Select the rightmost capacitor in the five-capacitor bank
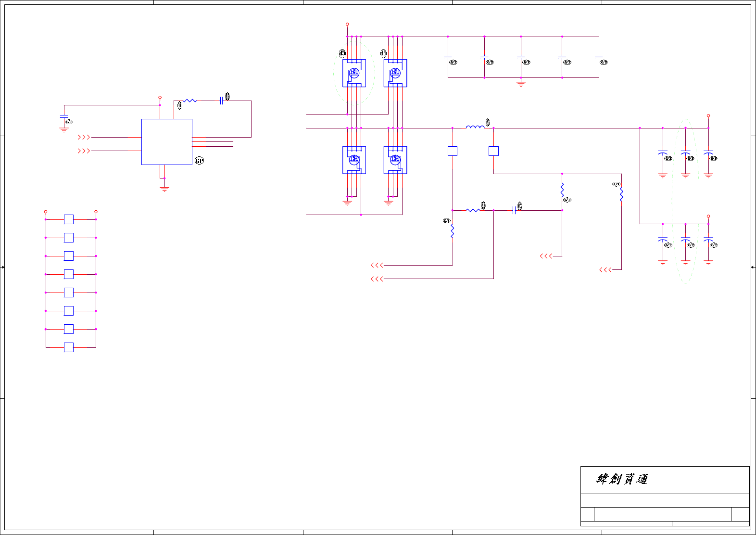Screen dimensions: 756x535 [599, 57]
